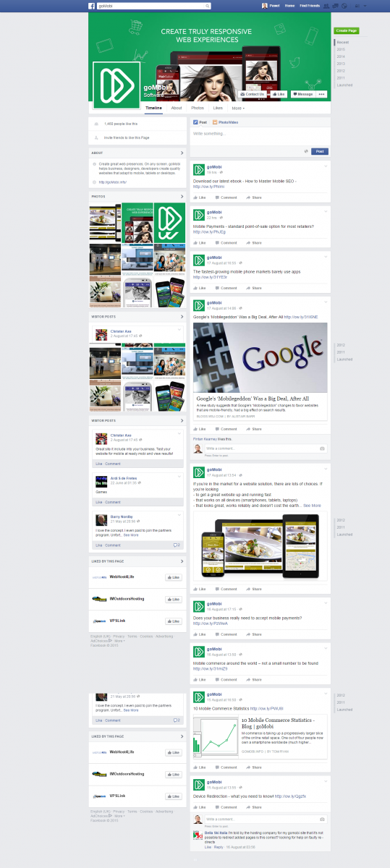Screen dimensions: 390x868
Task: Click the blue Post button
Action: [320, 151]
